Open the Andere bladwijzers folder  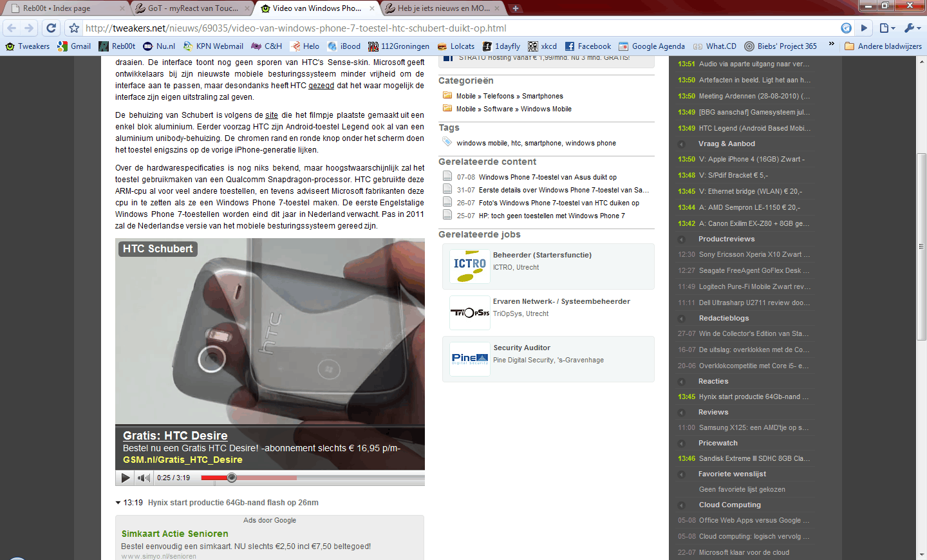coord(883,46)
